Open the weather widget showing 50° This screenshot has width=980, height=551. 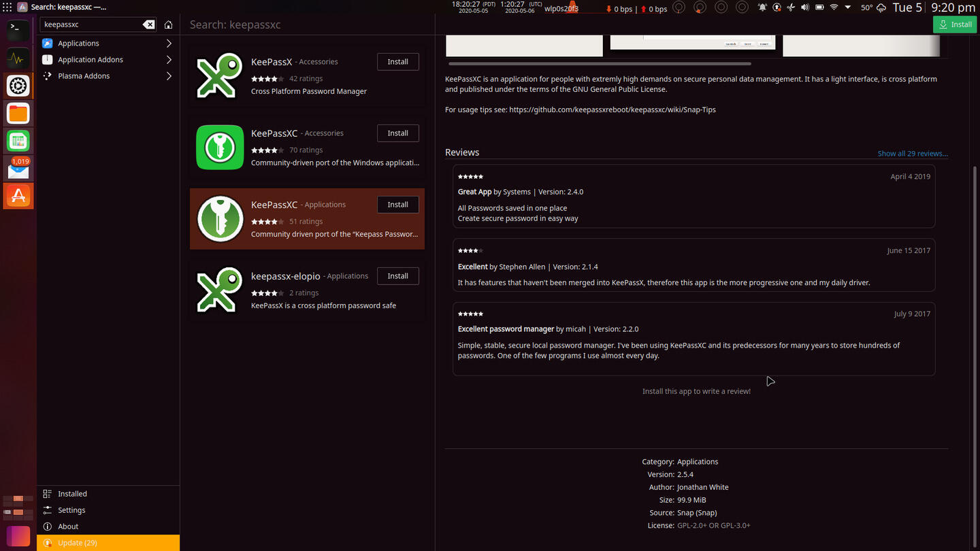tap(873, 7)
